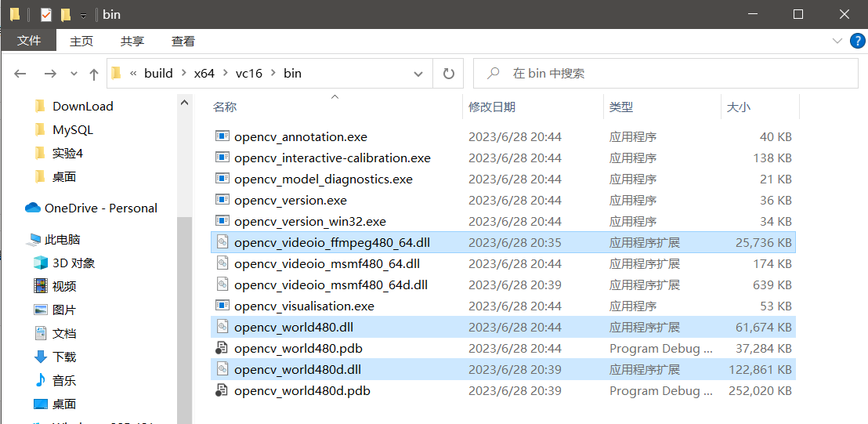Click the vc16 segment in the address bar
Image resolution: width=868 pixels, height=424 pixels.
248,73
